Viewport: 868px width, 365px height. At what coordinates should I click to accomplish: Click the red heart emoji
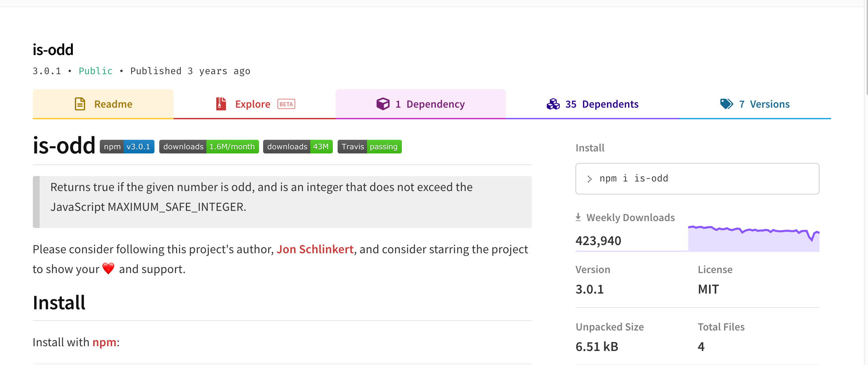108,269
